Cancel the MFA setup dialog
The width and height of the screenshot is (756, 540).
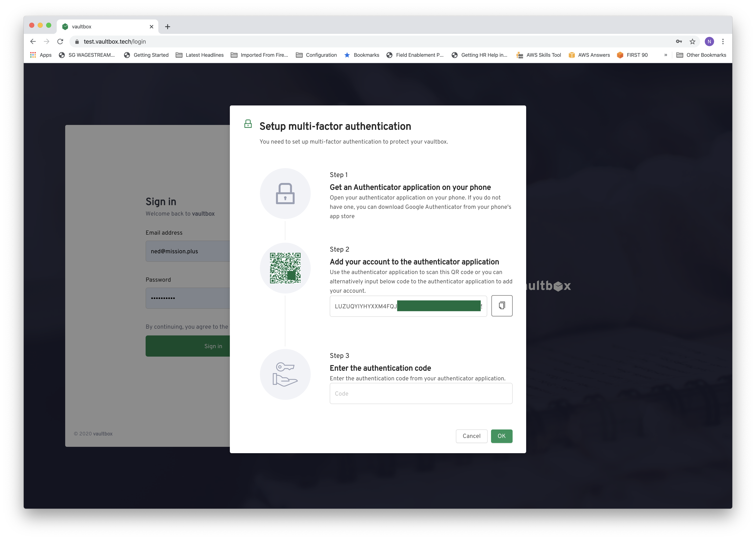click(471, 436)
